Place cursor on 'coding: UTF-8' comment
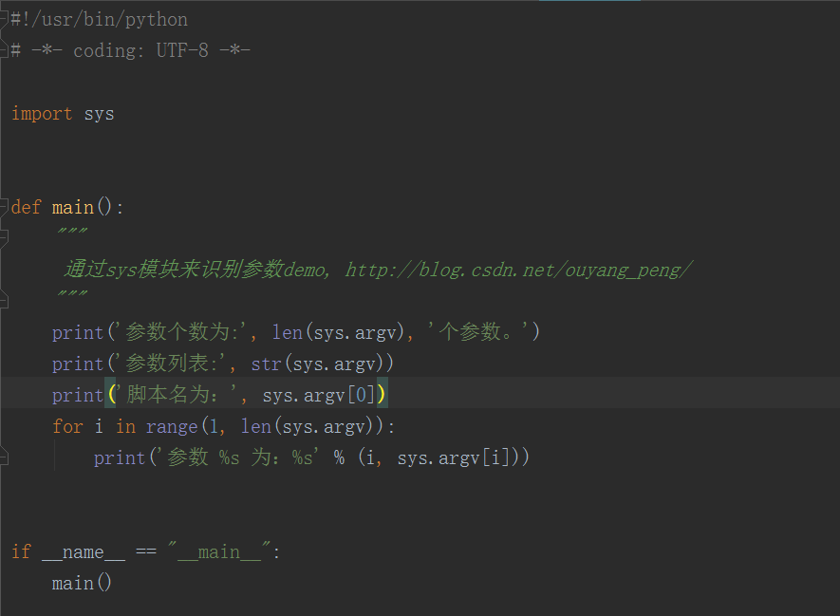The height and width of the screenshot is (616, 840). [x=140, y=51]
